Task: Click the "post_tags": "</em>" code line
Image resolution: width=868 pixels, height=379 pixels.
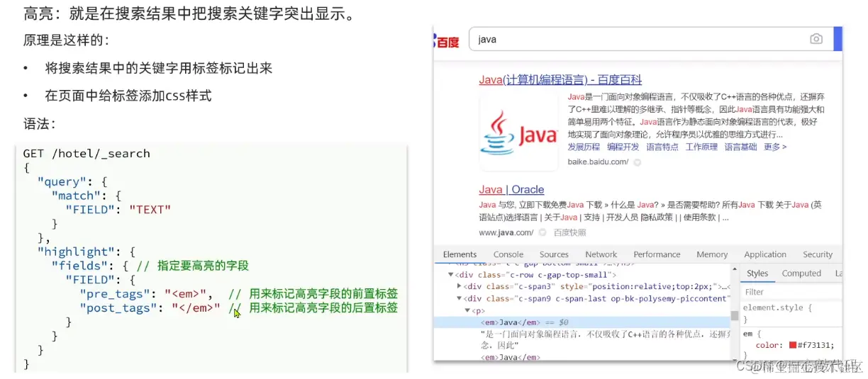Action: click(150, 307)
